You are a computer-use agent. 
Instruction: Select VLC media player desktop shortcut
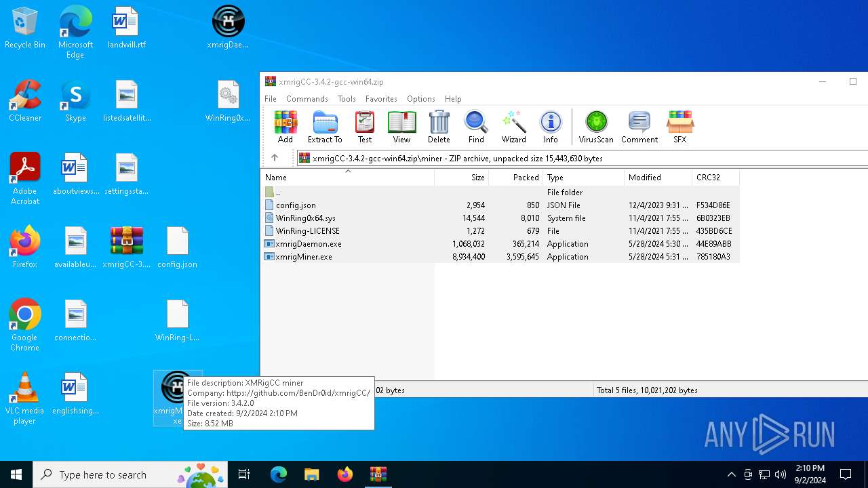[25, 399]
